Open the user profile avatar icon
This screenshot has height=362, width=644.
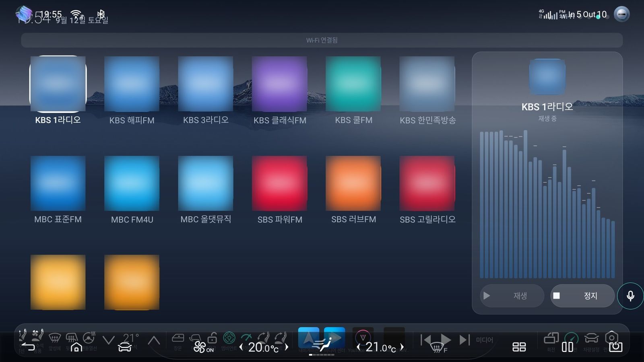[621, 14]
